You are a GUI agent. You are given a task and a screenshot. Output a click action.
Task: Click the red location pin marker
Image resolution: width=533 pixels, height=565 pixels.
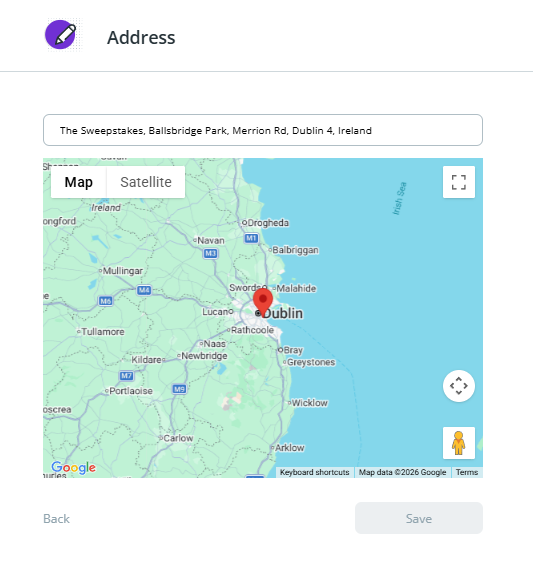point(263,302)
